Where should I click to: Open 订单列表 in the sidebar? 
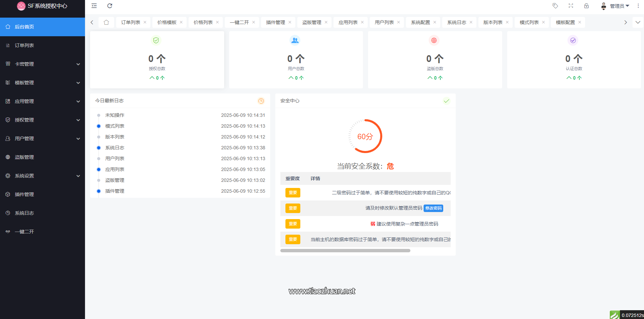24,45
